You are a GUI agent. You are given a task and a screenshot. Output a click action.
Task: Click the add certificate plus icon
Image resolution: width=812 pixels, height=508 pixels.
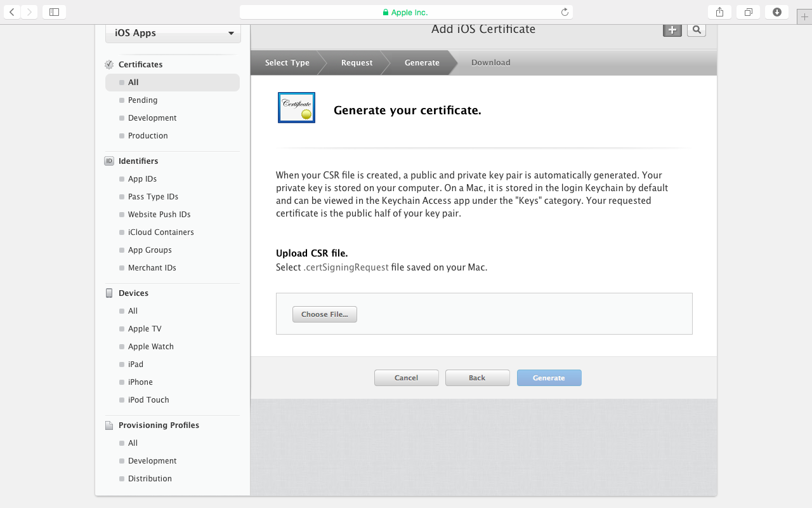click(672, 30)
